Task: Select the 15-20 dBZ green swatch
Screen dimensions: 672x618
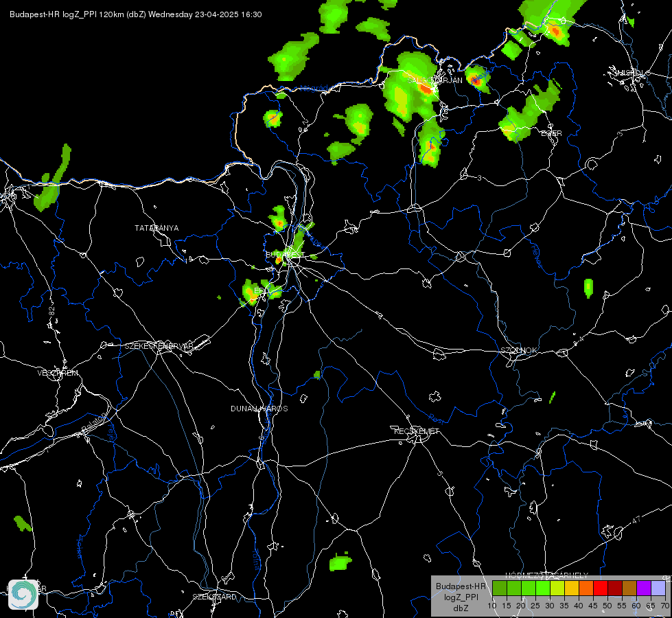Action: pos(514,588)
